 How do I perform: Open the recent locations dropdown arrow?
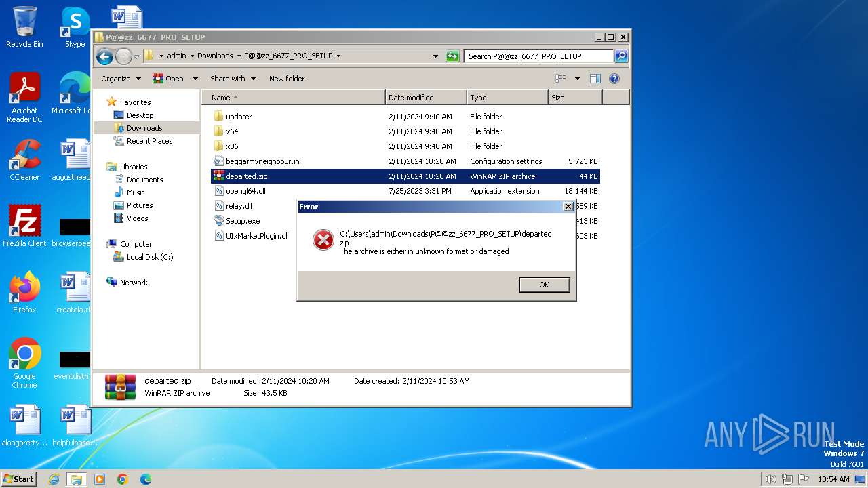[x=137, y=56]
